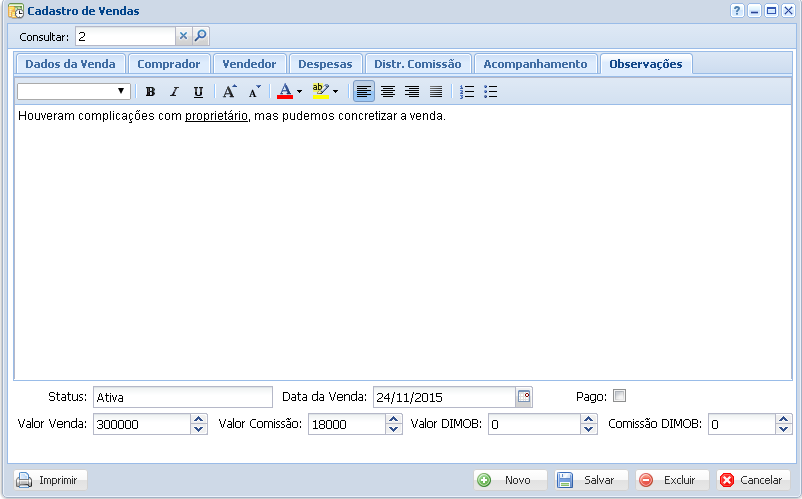
Task: Open the Data da Venda calendar picker
Action: coord(524,397)
